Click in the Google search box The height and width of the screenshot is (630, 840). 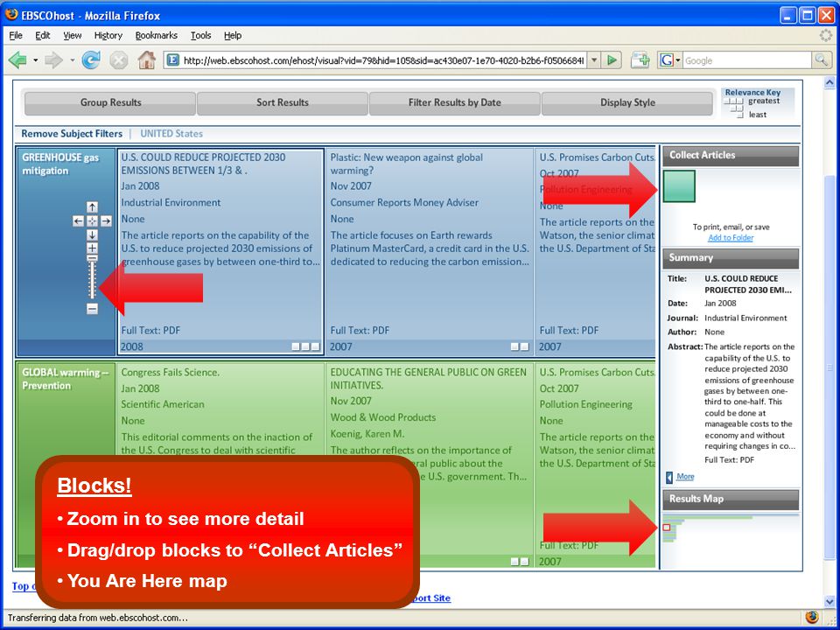point(746,60)
